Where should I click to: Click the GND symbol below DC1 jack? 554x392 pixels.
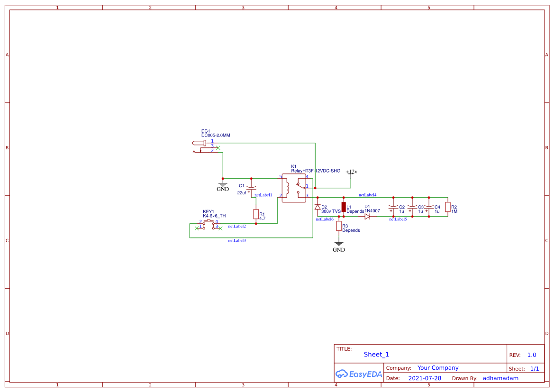click(223, 186)
